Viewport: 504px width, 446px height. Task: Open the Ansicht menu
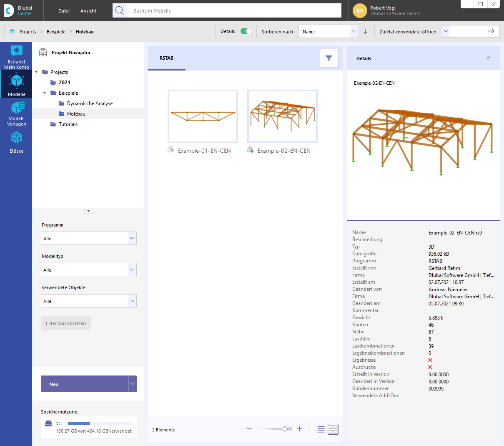[x=88, y=10]
